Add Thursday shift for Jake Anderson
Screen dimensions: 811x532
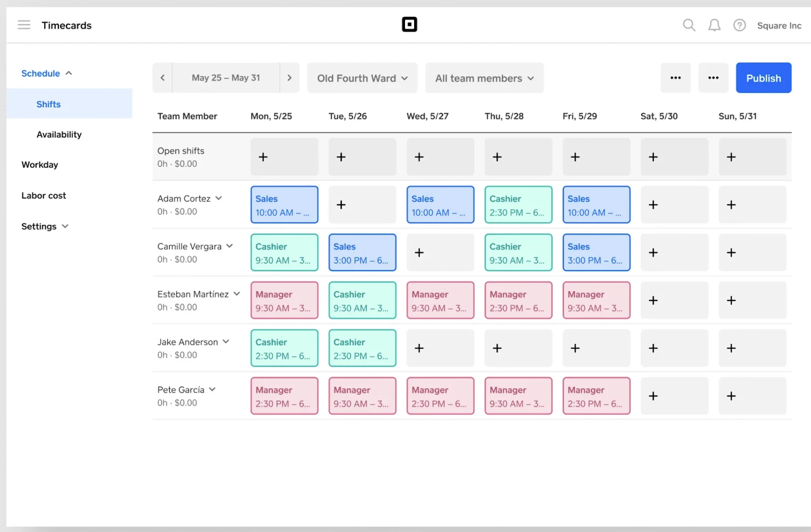pyautogui.click(x=519, y=348)
